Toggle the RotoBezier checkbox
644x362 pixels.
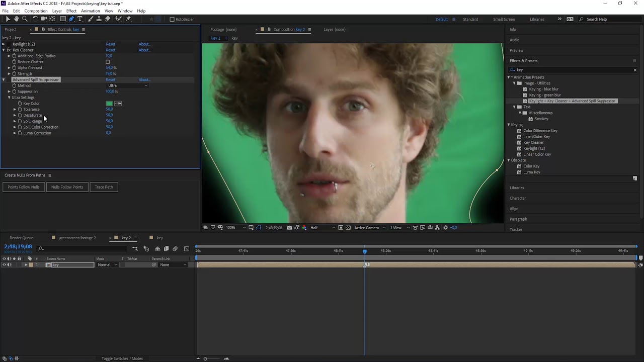pyautogui.click(x=172, y=20)
